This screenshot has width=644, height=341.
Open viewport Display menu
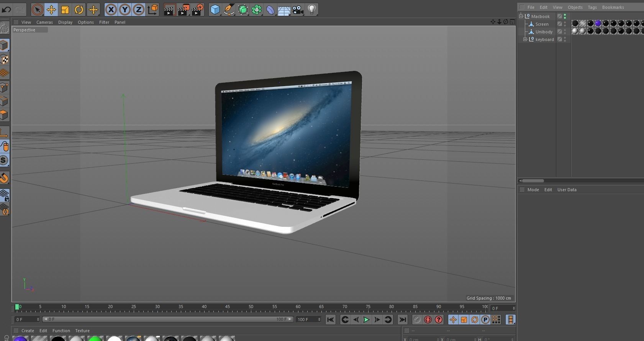click(x=65, y=22)
